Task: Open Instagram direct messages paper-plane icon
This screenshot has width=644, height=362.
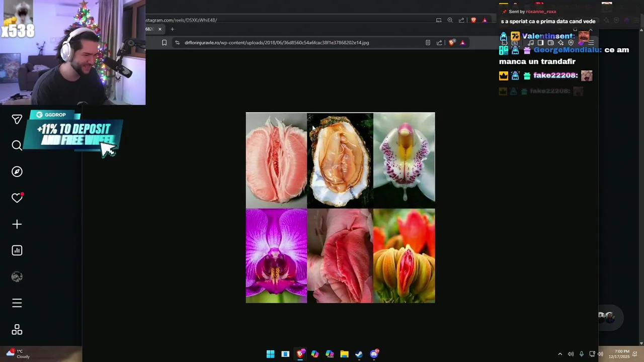Action: [17, 119]
